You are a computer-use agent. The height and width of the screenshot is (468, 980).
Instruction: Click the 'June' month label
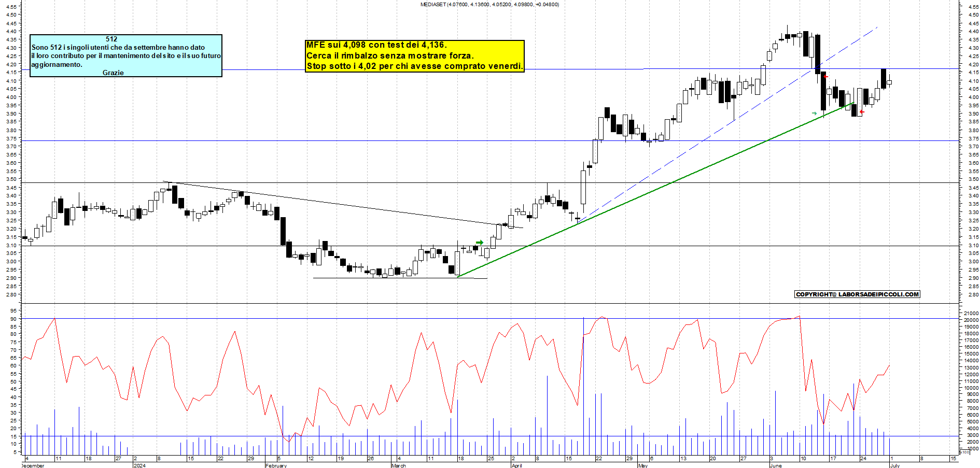coord(776,465)
